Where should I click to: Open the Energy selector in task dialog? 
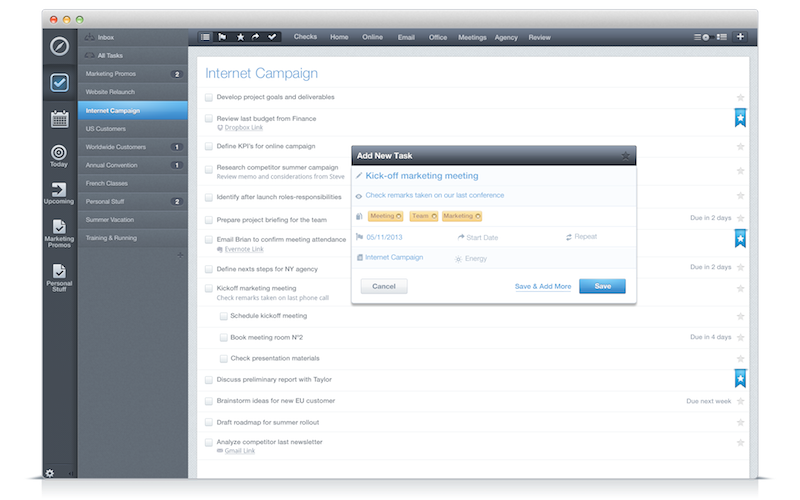(x=472, y=258)
